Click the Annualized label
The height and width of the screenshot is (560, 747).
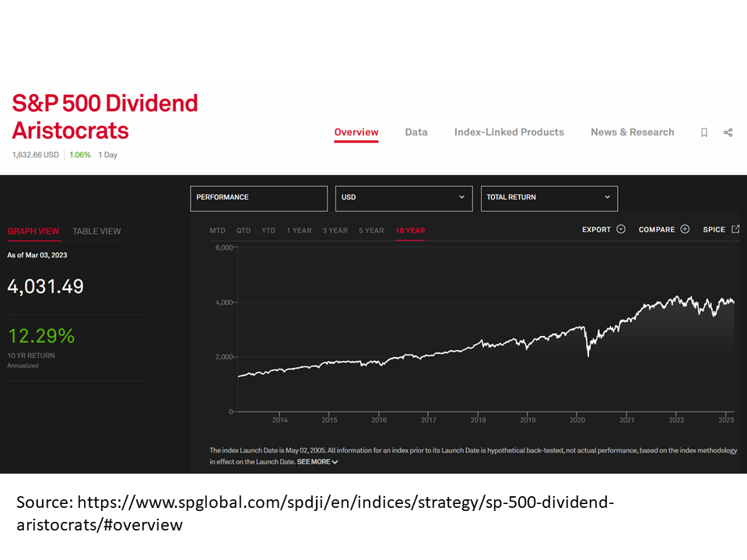pos(23,366)
